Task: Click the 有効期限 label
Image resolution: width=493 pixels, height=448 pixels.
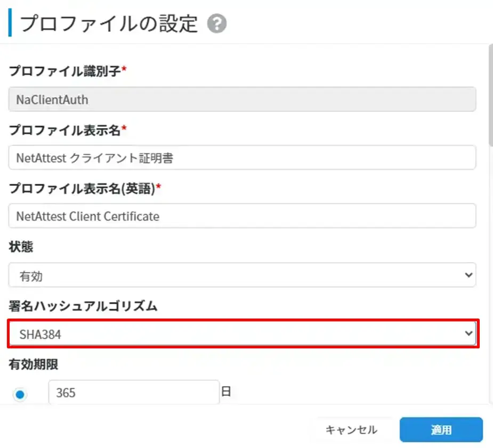Action: [x=33, y=364]
